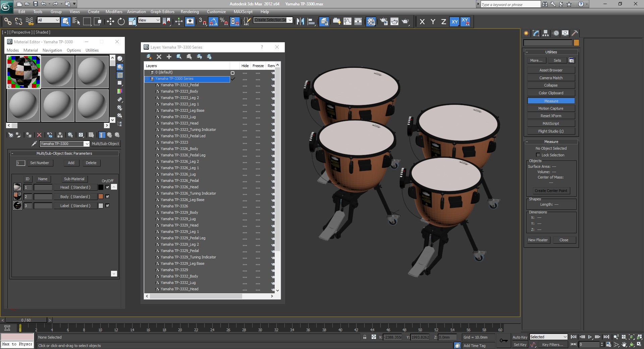The image size is (644, 349).
Task: Open the reference coordinate View dropdown
Action: coord(149,20)
